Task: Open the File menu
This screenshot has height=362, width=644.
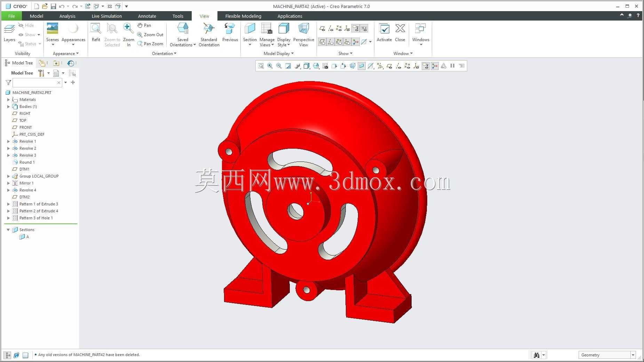Action: click(x=11, y=16)
